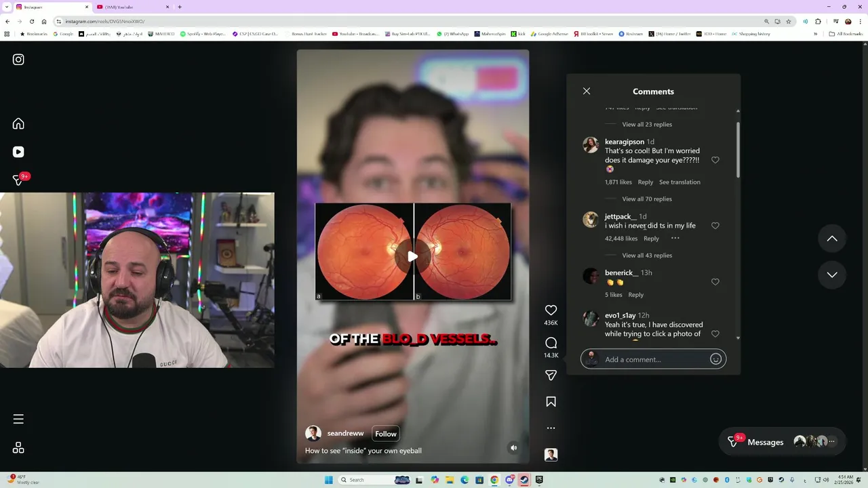Viewport: 868px width, 488px height.
Task: Expand all 23 replies
Action: coord(647,125)
